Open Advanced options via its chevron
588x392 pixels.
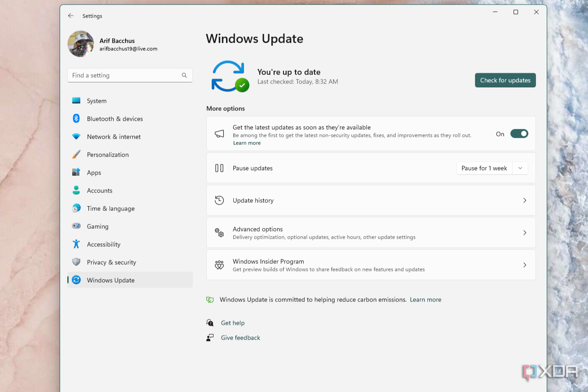click(525, 233)
